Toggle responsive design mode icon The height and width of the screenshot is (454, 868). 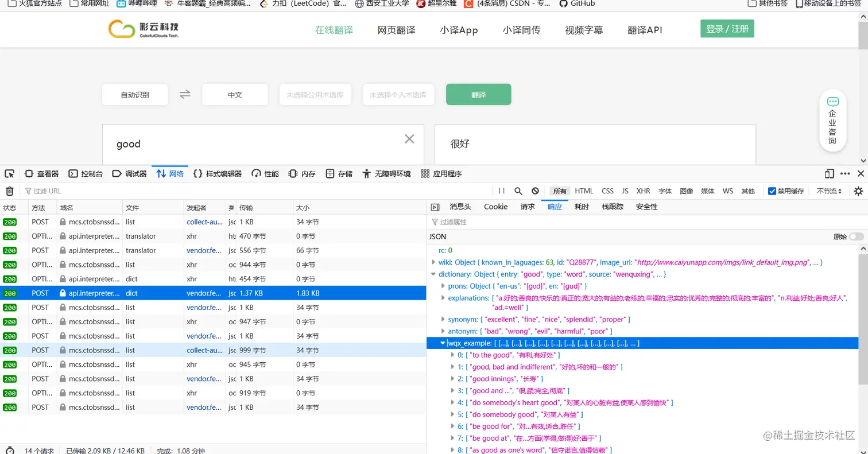(x=829, y=173)
